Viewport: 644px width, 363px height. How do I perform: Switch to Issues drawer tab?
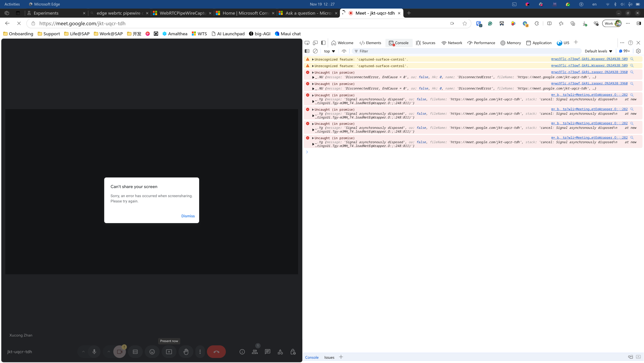tap(329, 357)
